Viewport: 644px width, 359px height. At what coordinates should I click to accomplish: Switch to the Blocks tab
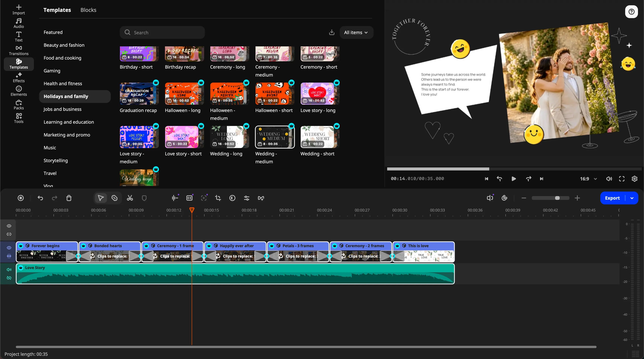click(x=88, y=10)
